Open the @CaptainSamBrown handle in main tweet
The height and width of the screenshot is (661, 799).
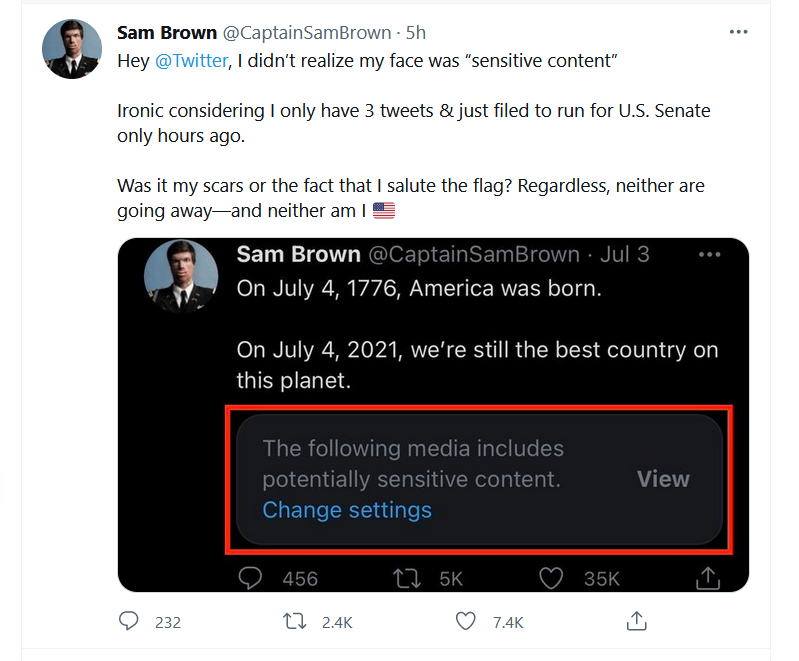click(x=307, y=33)
